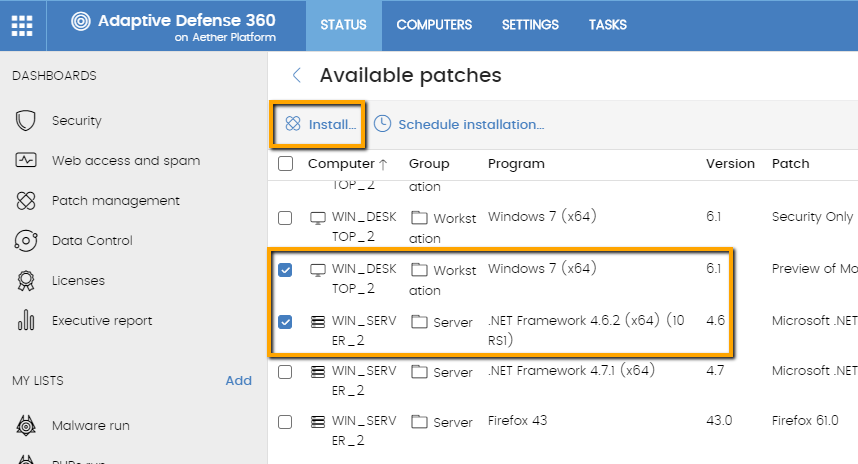858x464 pixels.
Task: Click Add link next to My Lists
Action: (239, 380)
